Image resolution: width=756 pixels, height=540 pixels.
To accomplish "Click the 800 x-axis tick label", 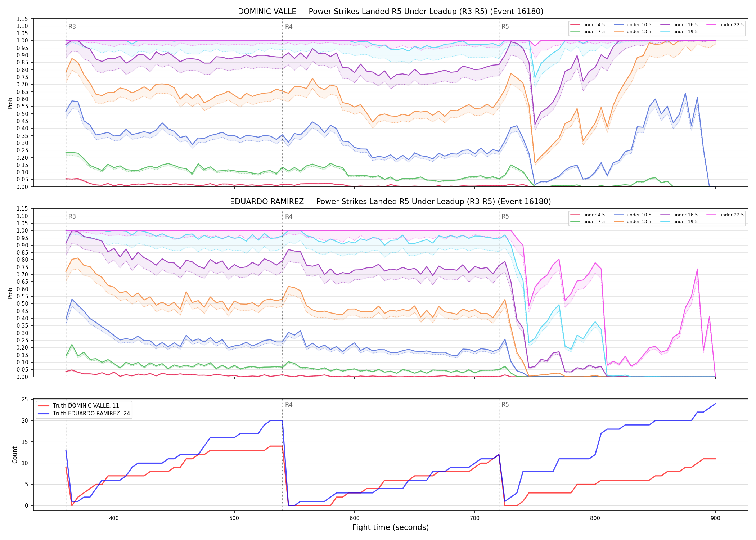I will point(595,518).
